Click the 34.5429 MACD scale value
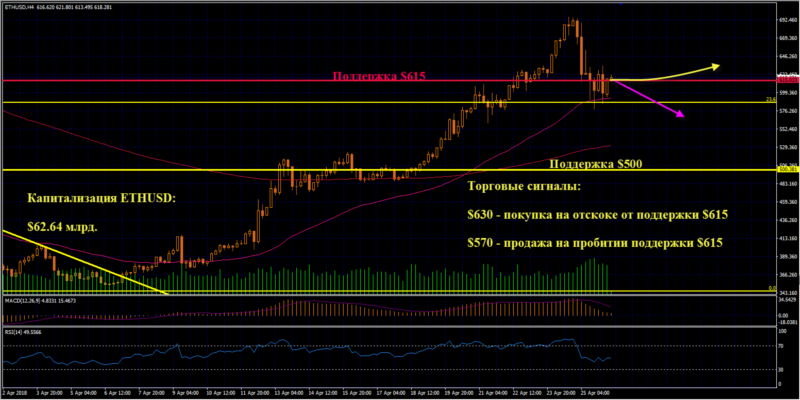 point(787,301)
